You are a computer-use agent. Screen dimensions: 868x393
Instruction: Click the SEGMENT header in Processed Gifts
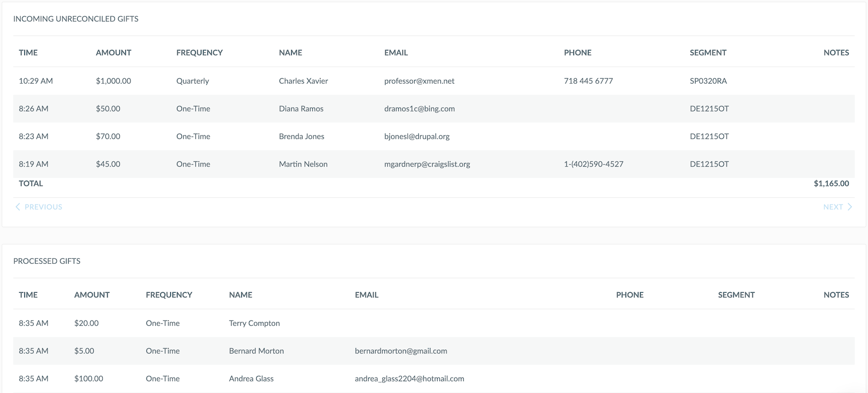pos(737,295)
